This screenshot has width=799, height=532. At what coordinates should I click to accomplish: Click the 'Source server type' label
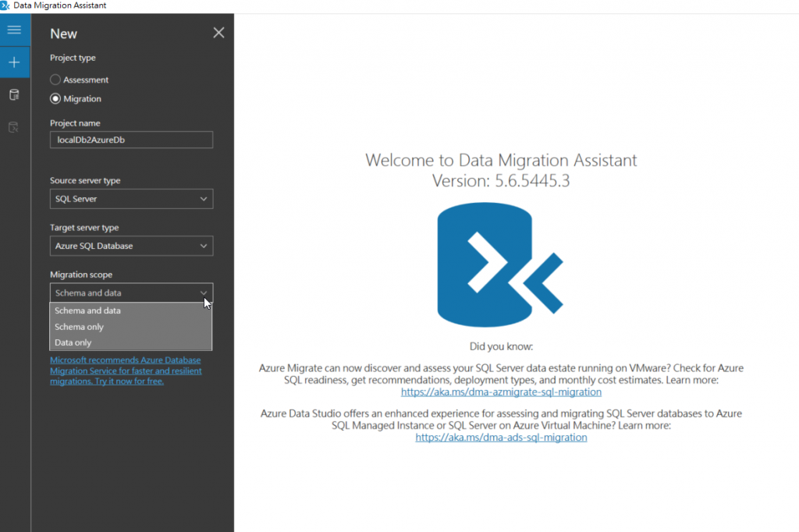pyautogui.click(x=85, y=180)
